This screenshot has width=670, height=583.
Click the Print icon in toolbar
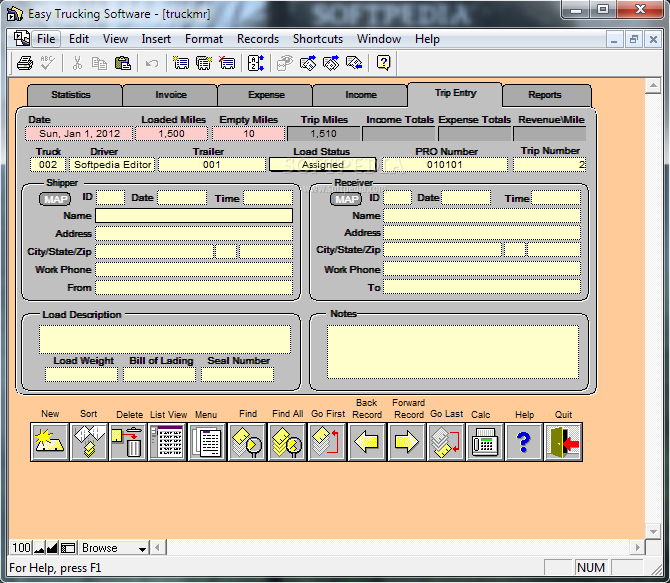(25, 63)
